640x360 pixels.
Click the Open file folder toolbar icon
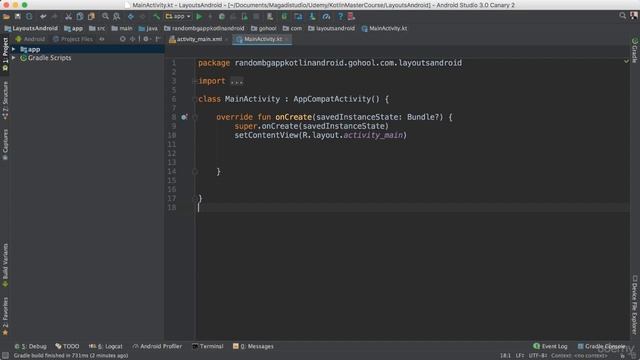[x=6, y=17]
